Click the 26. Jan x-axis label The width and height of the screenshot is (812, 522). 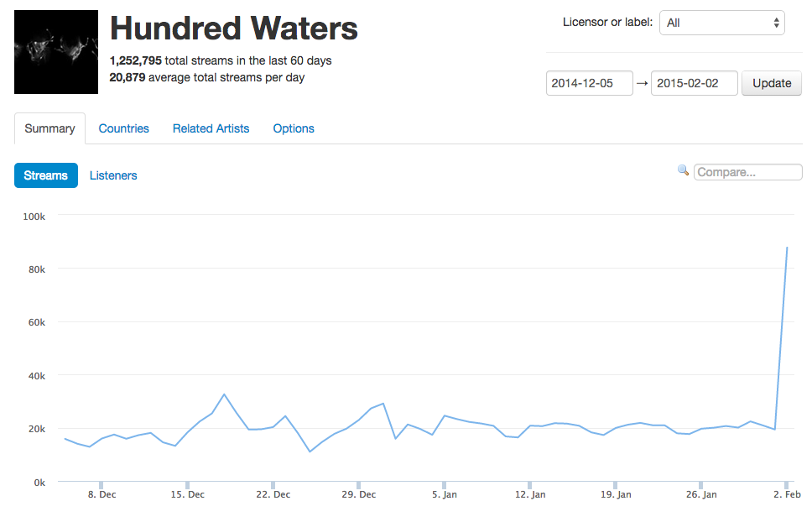coord(701,494)
